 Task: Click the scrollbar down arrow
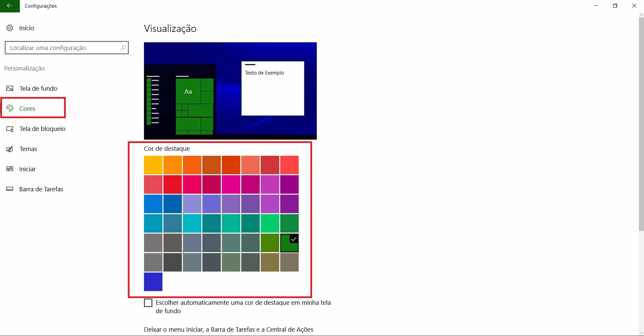tap(641, 333)
